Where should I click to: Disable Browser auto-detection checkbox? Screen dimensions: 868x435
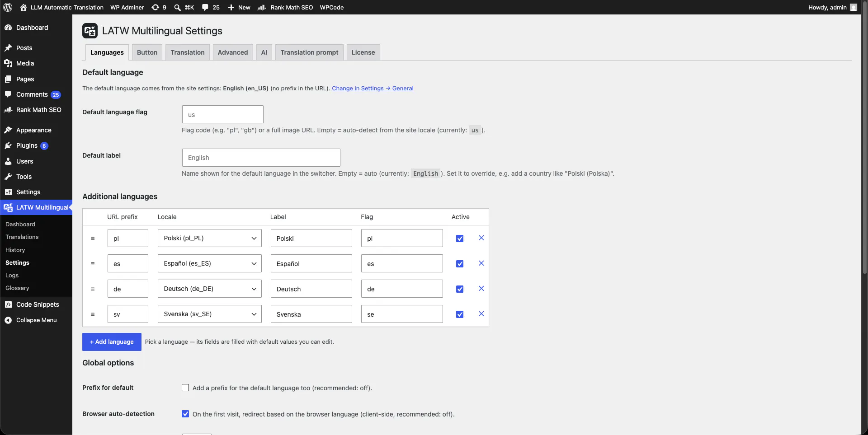pyautogui.click(x=185, y=414)
